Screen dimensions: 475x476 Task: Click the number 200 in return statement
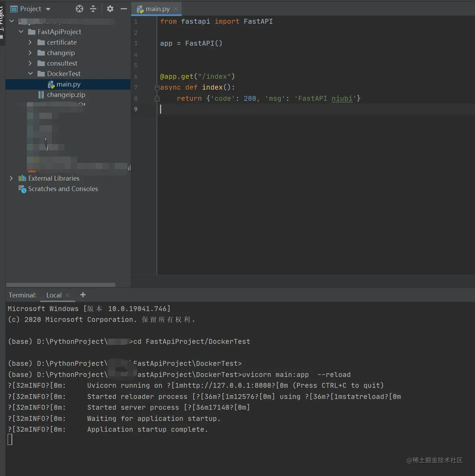(250, 98)
